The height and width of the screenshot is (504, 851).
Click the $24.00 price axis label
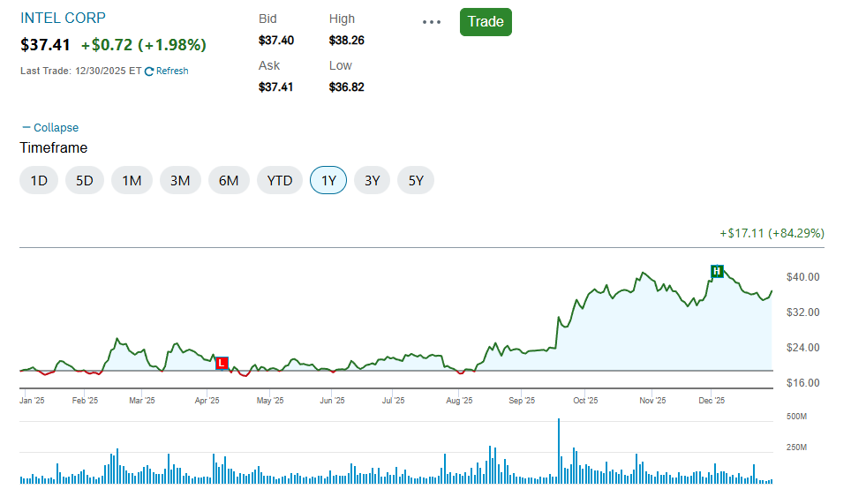pyautogui.click(x=802, y=347)
